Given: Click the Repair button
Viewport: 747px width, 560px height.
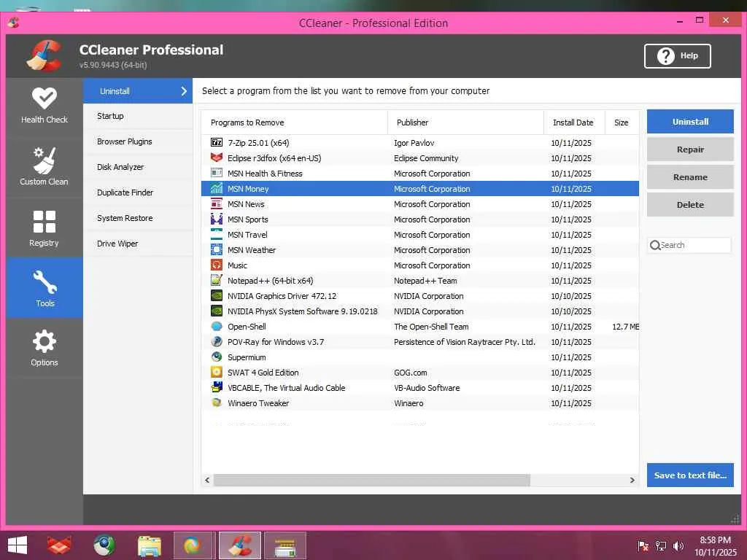Looking at the screenshot, I should 690,149.
